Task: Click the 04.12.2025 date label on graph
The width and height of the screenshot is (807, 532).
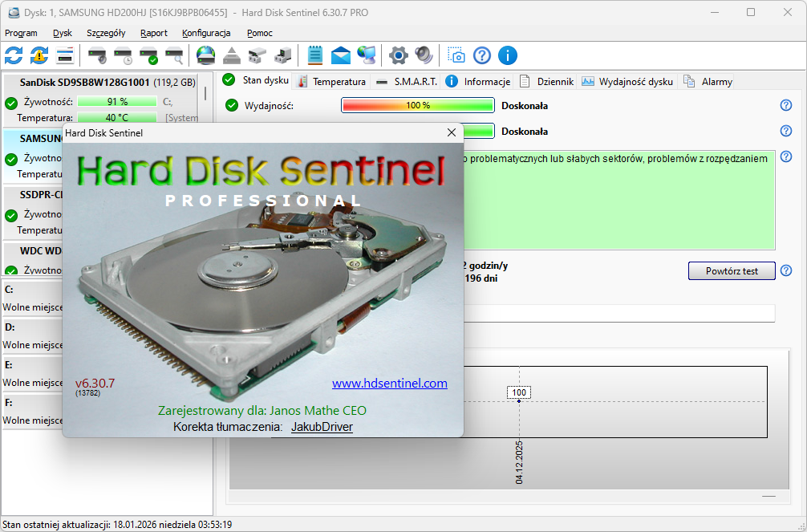Action: pyautogui.click(x=519, y=462)
